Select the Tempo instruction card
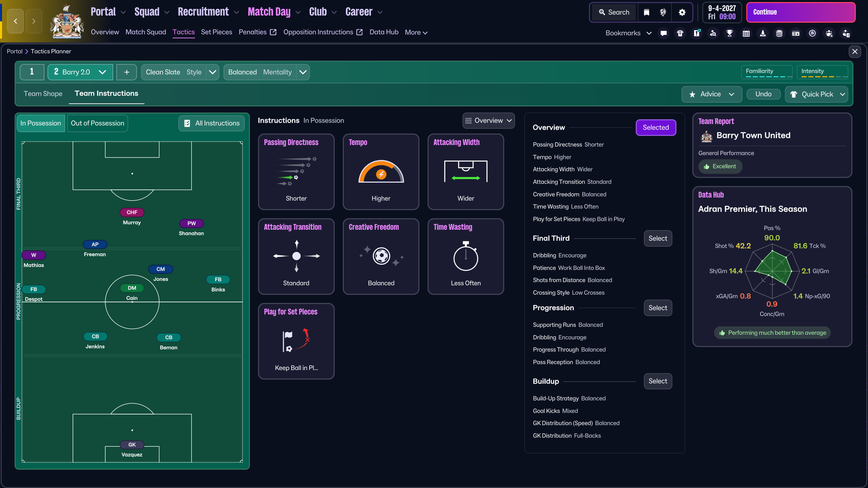The height and width of the screenshot is (488, 868). [x=381, y=172]
